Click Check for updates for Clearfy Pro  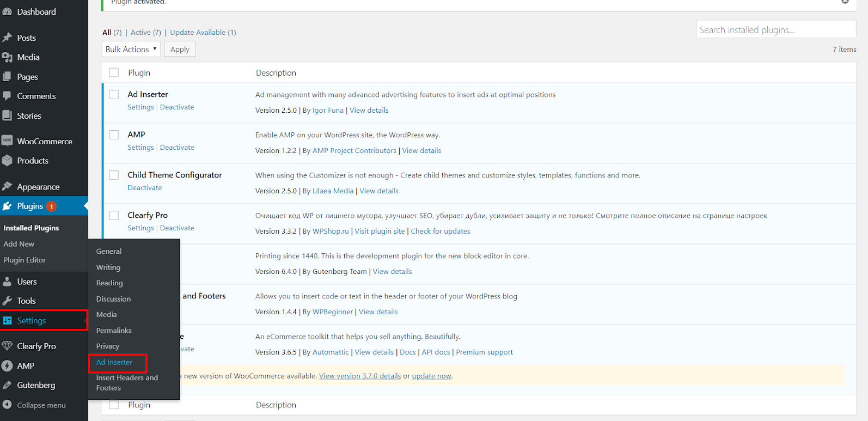click(x=440, y=231)
